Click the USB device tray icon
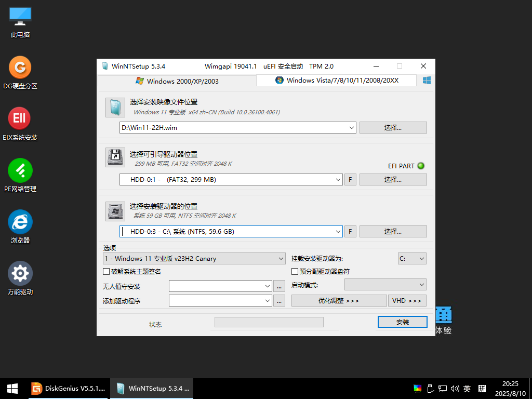 coord(430,389)
